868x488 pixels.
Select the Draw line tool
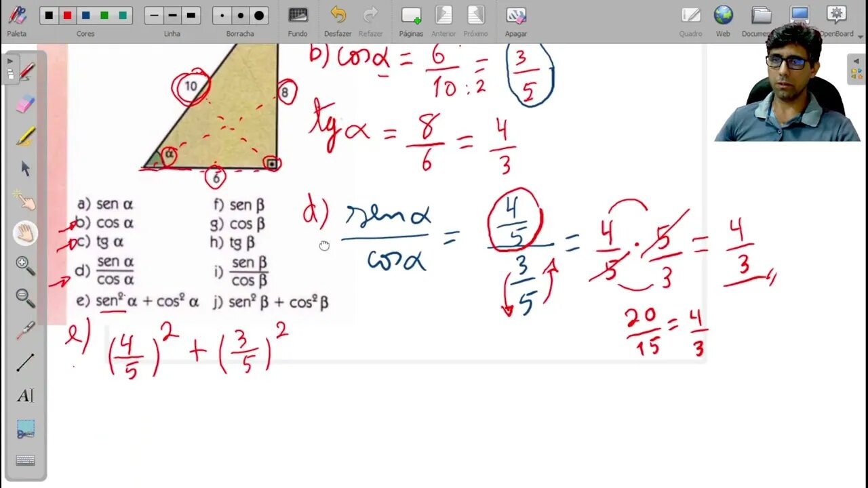(25, 363)
